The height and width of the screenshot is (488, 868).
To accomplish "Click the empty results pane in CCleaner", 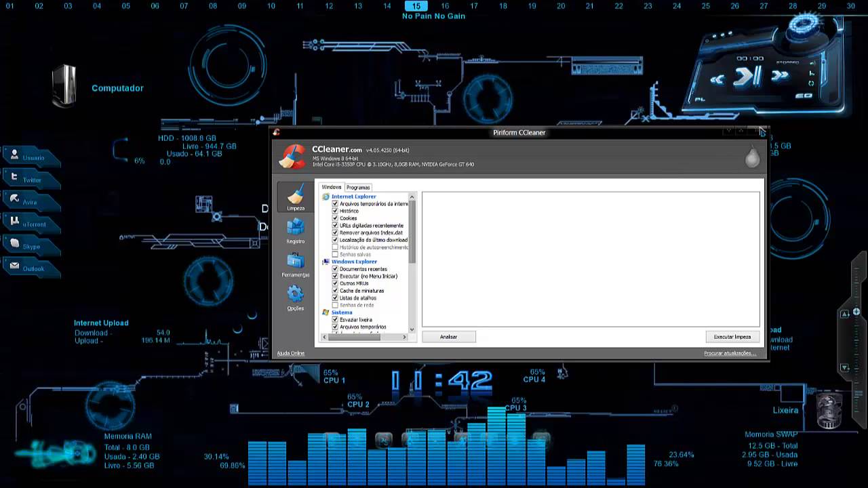I will tap(591, 259).
